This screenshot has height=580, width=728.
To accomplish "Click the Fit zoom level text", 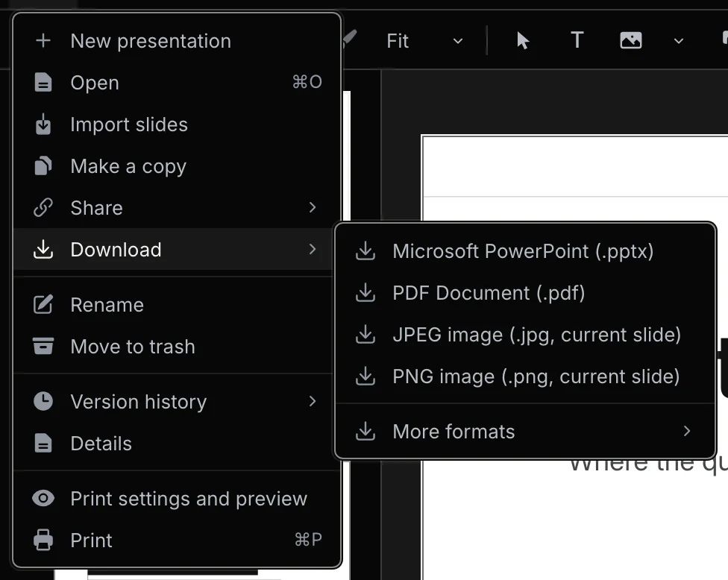I will [x=398, y=41].
